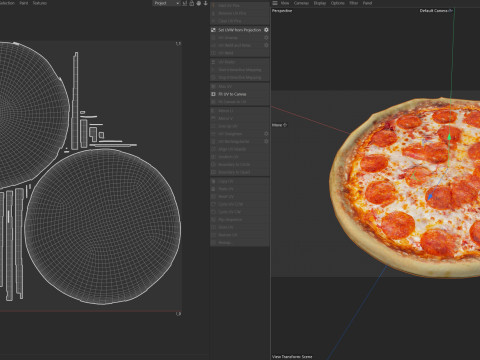The image size is (480, 360).
Task: Click Reset UV icon
Action: 213,197
